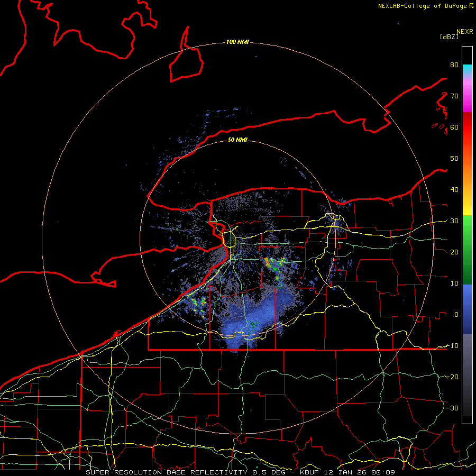Click the 10 dBZ scale value
This screenshot has width=476, height=476.
tap(454, 283)
